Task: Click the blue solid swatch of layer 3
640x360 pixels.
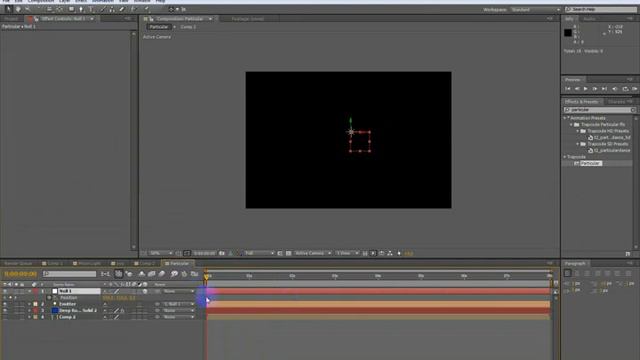Action: pyautogui.click(x=55, y=311)
